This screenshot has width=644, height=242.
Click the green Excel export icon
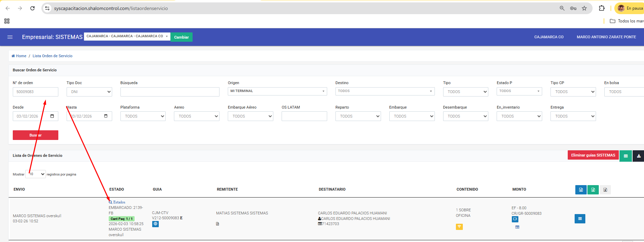tap(593, 190)
